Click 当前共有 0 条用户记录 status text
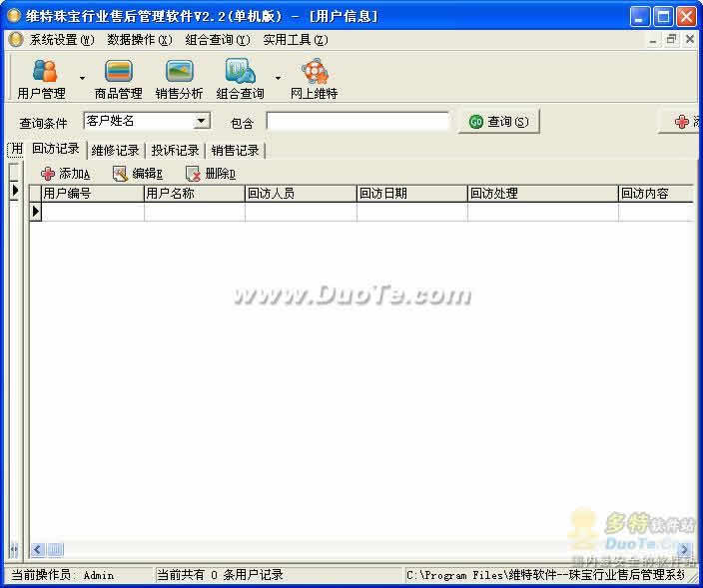 (220, 575)
